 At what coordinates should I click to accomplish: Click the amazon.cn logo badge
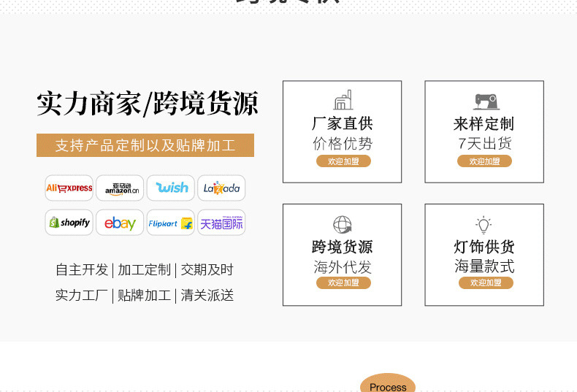pos(120,188)
